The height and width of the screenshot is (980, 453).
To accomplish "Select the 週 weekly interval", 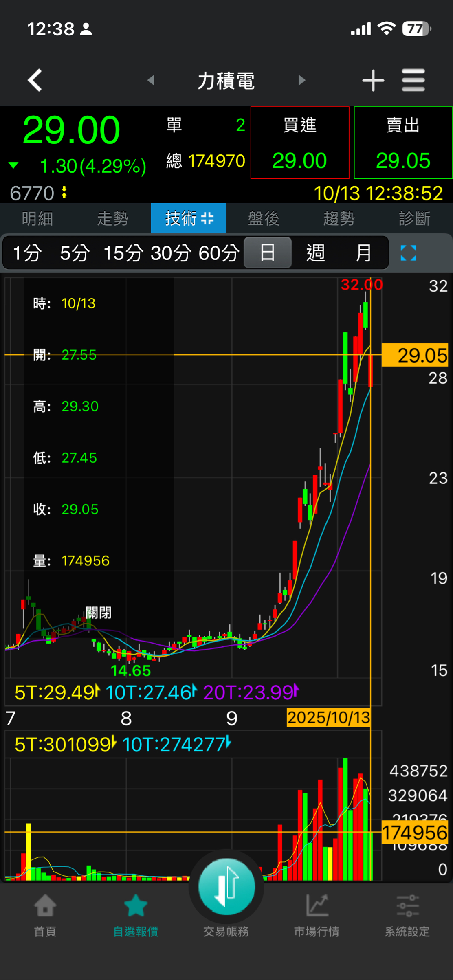I will [x=316, y=253].
